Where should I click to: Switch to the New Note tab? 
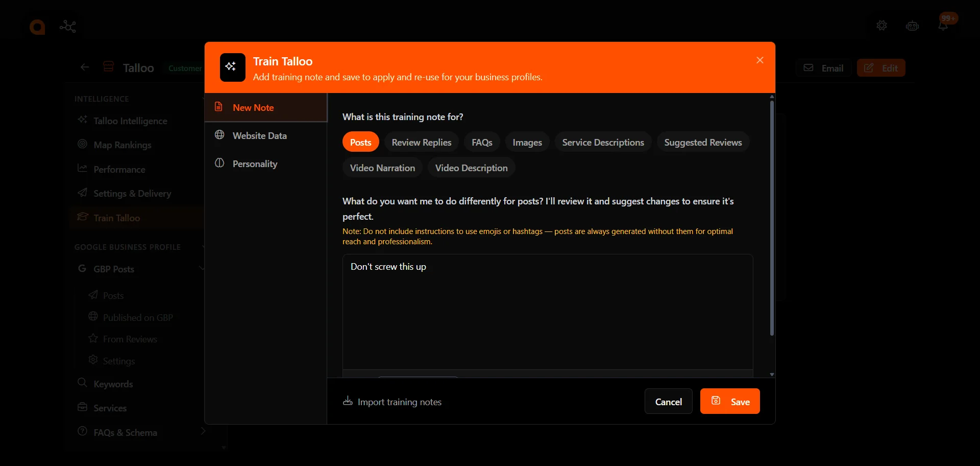tap(266, 107)
